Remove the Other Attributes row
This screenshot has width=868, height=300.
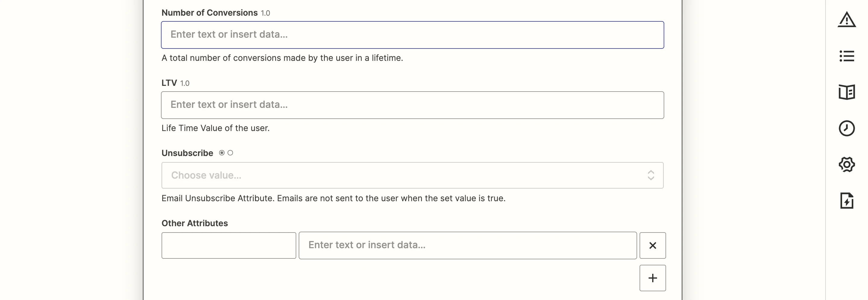(652, 245)
